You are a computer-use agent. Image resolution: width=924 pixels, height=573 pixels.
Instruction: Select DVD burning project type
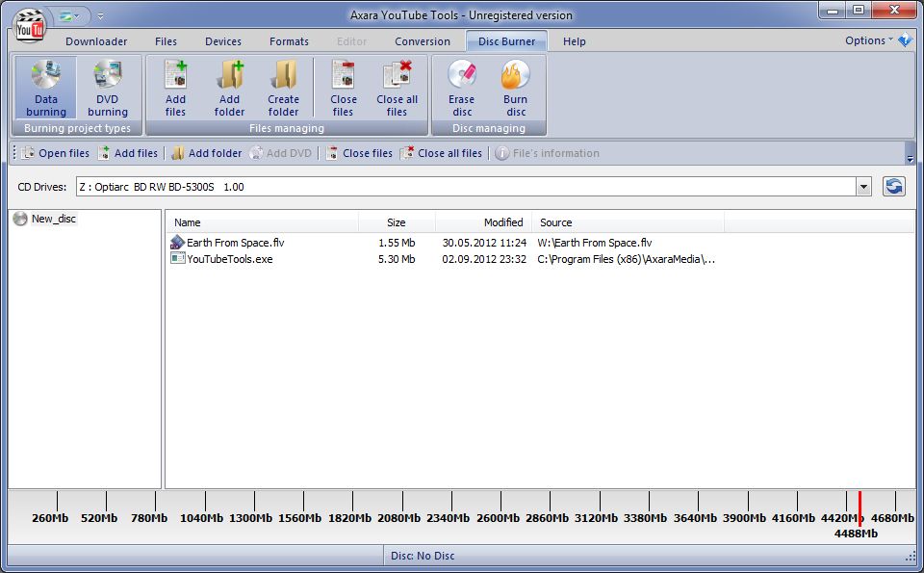pyautogui.click(x=107, y=89)
